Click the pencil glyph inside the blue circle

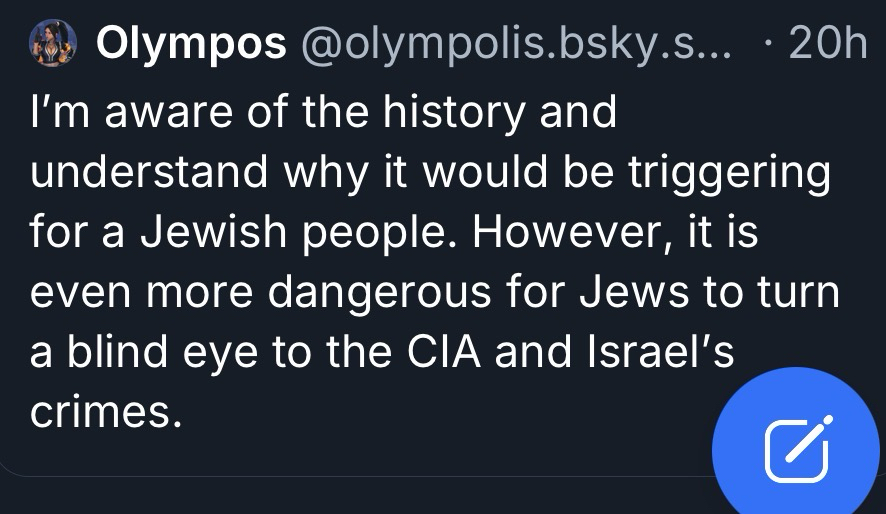(x=797, y=449)
